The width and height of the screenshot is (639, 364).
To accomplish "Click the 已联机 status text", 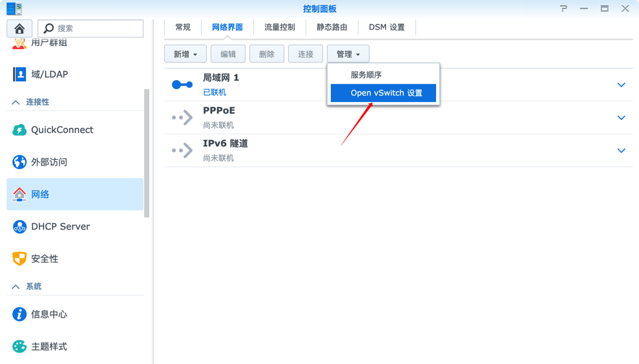I will point(215,92).
